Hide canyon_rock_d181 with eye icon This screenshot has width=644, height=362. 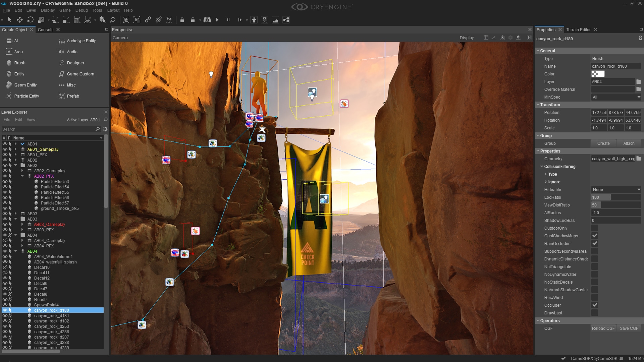5,316
